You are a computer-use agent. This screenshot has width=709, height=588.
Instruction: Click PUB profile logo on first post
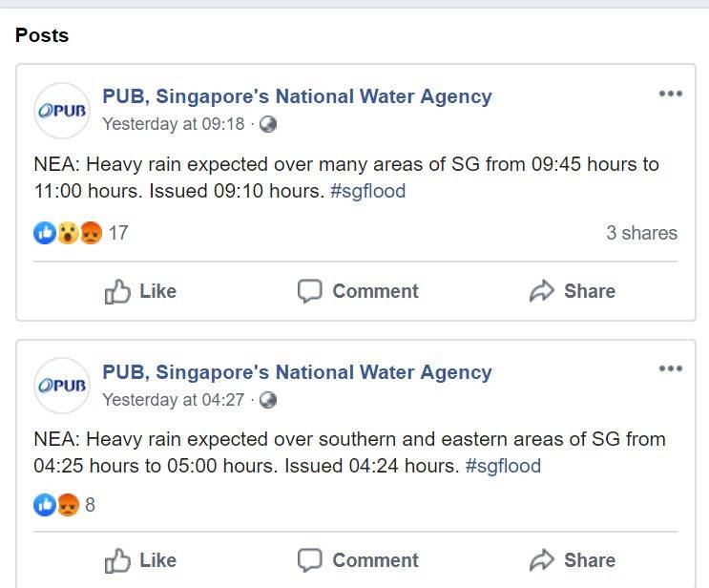pos(61,111)
